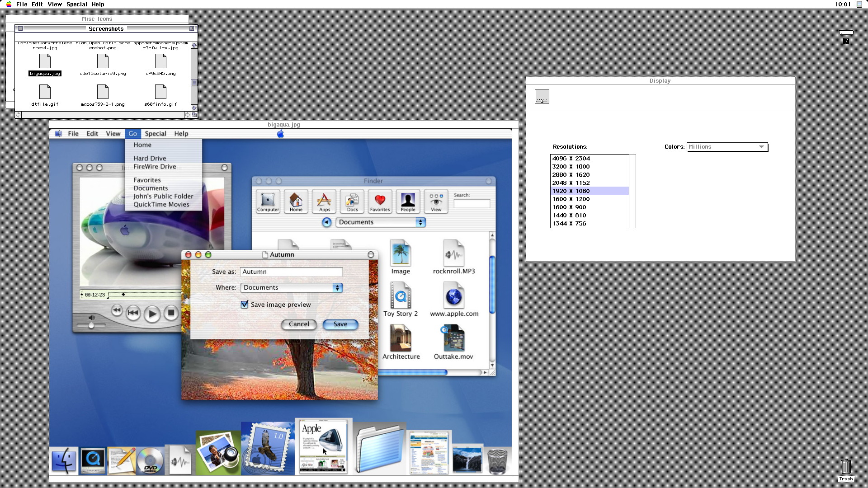Click the People icon in Finder toolbar
The image size is (868, 488).
[408, 201]
